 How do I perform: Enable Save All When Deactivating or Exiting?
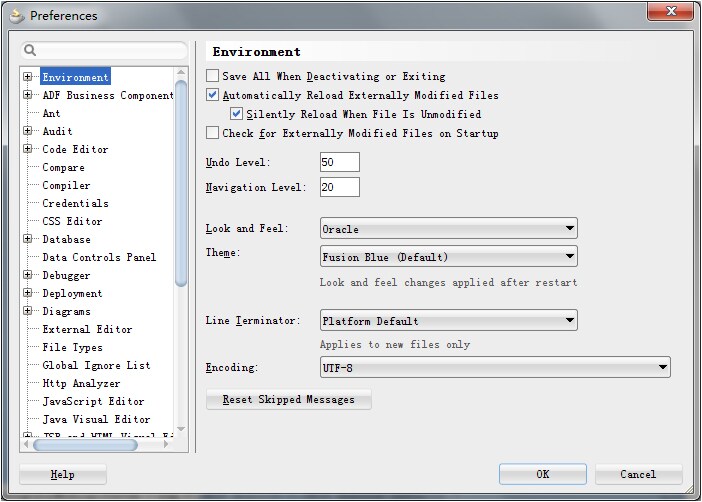tap(212, 76)
